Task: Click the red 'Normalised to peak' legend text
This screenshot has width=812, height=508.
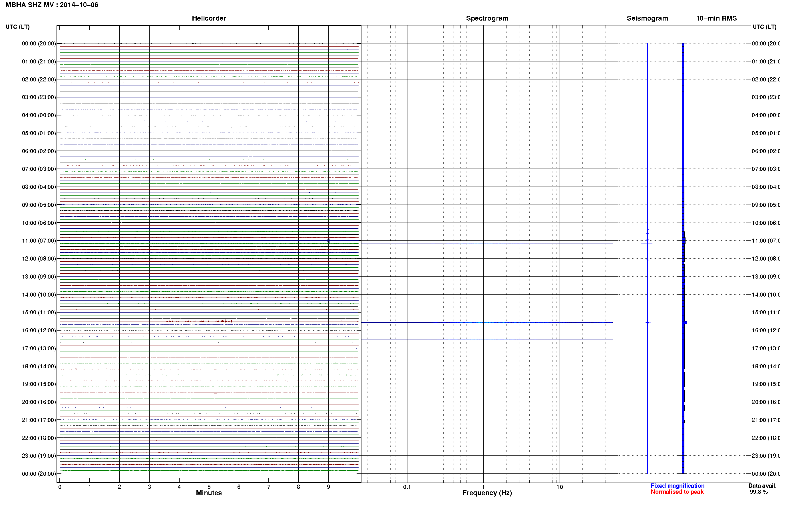Action: pyautogui.click(x=677, y=492)
